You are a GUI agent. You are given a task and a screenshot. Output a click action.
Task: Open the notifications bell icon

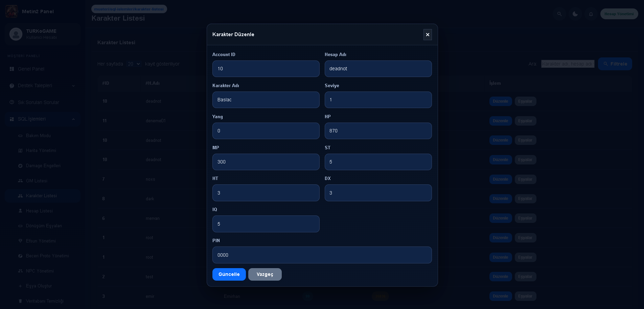click(x=591, y=14)
